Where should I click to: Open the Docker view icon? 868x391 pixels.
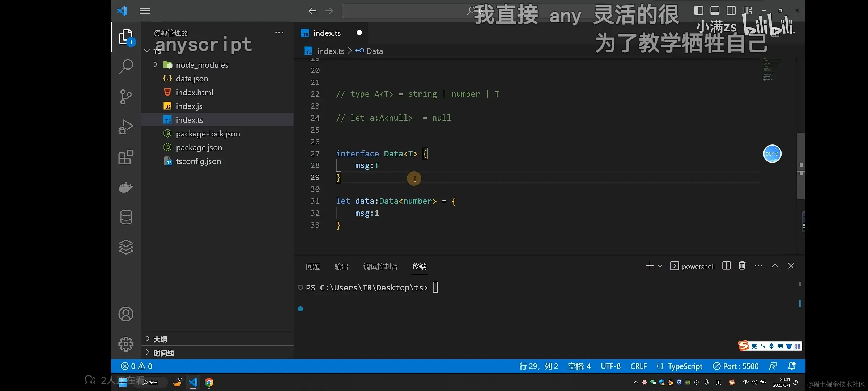126,187
